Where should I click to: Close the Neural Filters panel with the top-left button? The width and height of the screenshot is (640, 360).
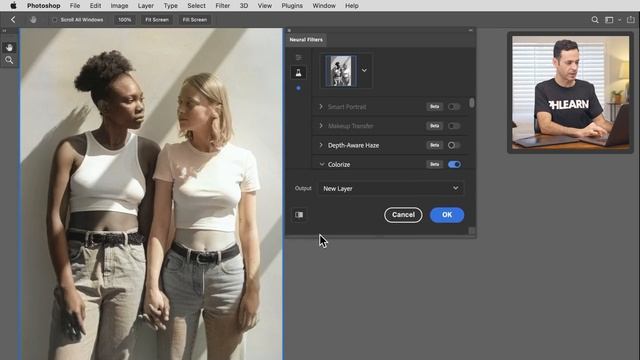[289, 30]
